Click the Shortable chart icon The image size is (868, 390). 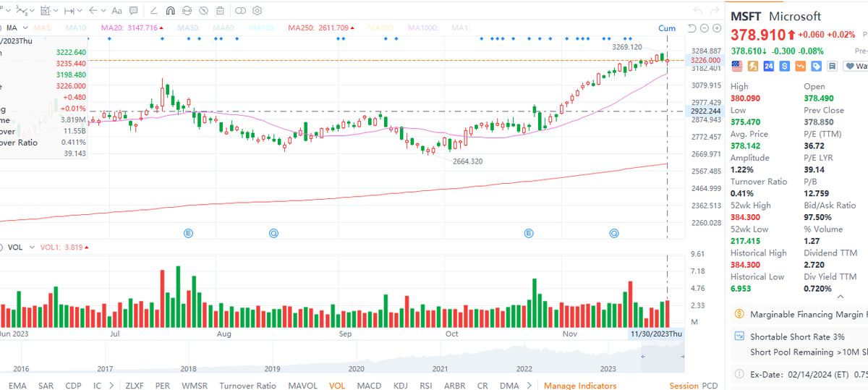739,337
